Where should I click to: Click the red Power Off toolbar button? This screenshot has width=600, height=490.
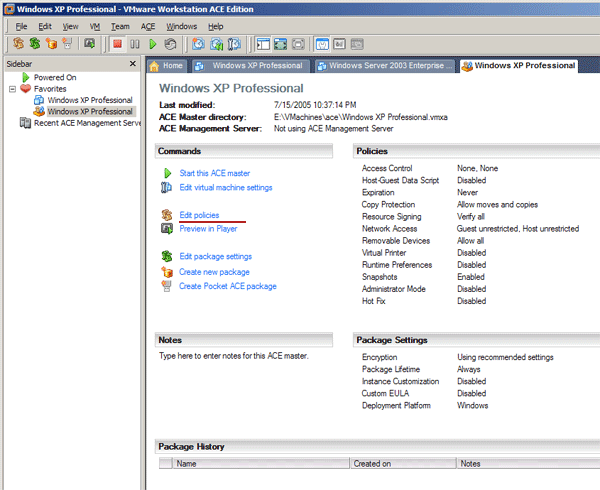click(x=117, y=44)
